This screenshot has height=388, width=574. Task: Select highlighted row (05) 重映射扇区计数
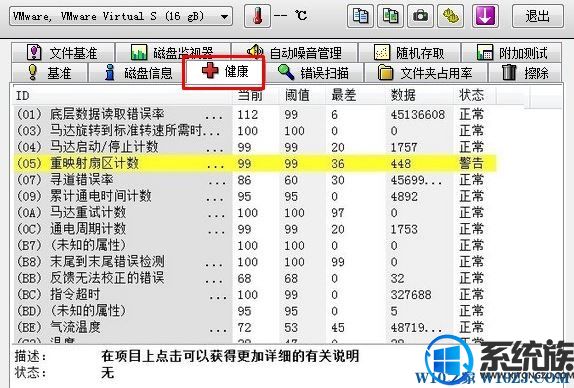click(x=254, y=164)
